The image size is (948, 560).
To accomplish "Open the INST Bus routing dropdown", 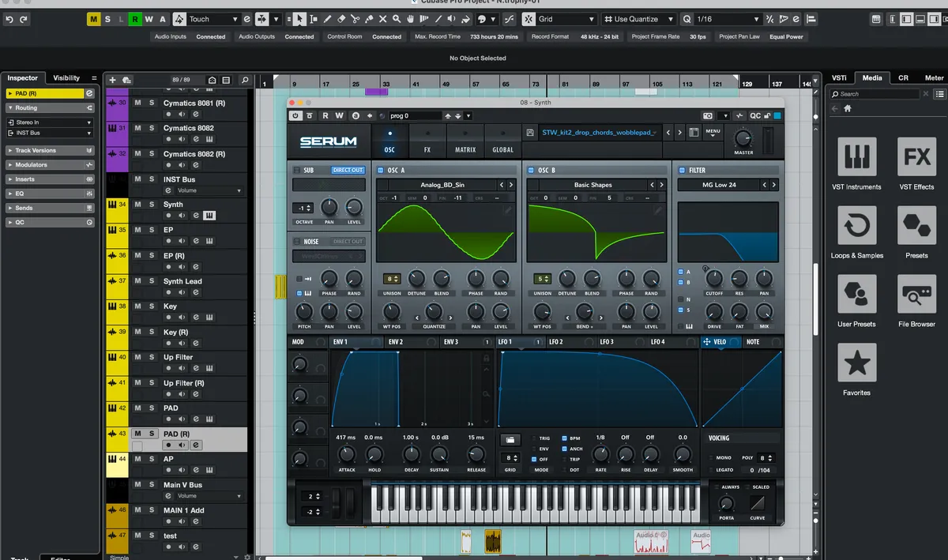I will pyautogui.click(x=50, y=133).
